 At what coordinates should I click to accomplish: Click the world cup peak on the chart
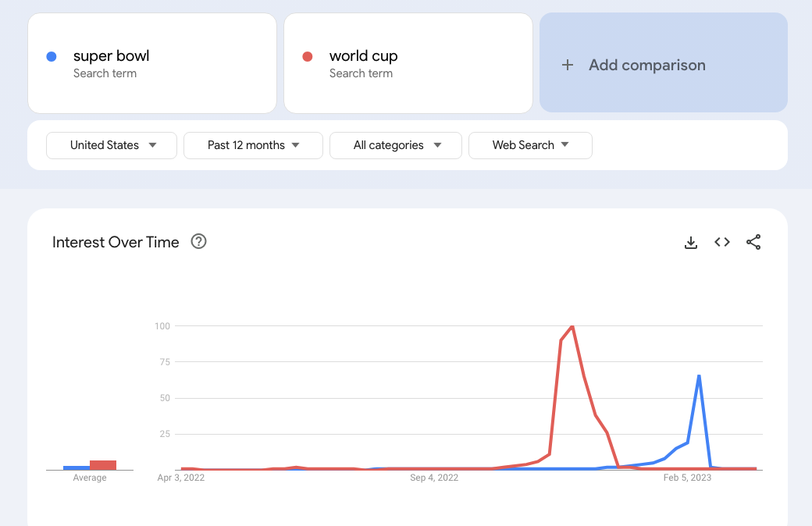571,328
